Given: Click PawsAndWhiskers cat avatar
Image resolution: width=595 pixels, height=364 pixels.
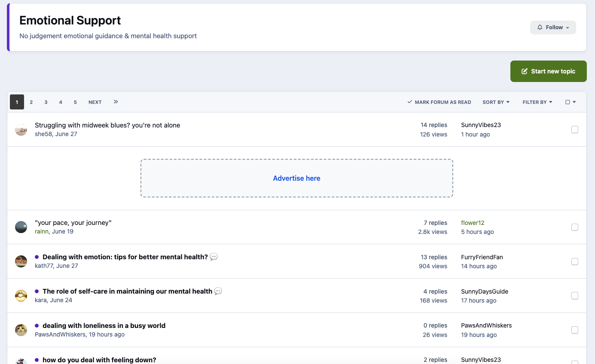Looking at the screenshot, I should pos(21,330).
